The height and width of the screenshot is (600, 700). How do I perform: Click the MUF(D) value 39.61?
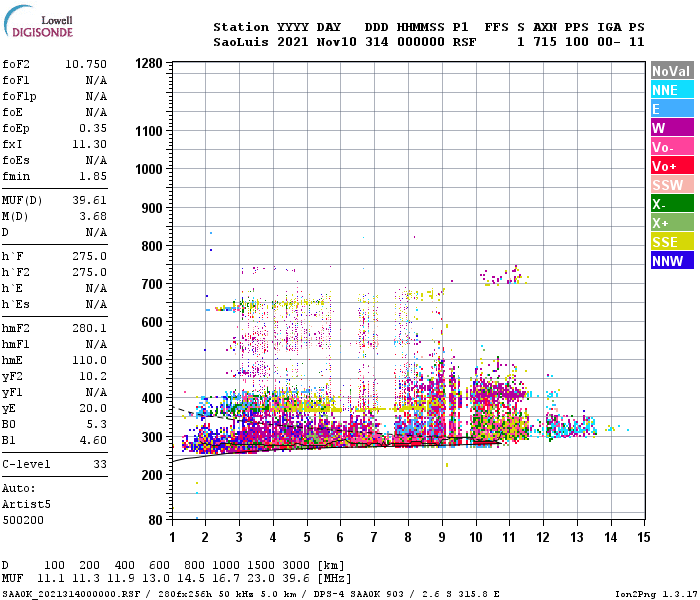(x=89, y=200)
